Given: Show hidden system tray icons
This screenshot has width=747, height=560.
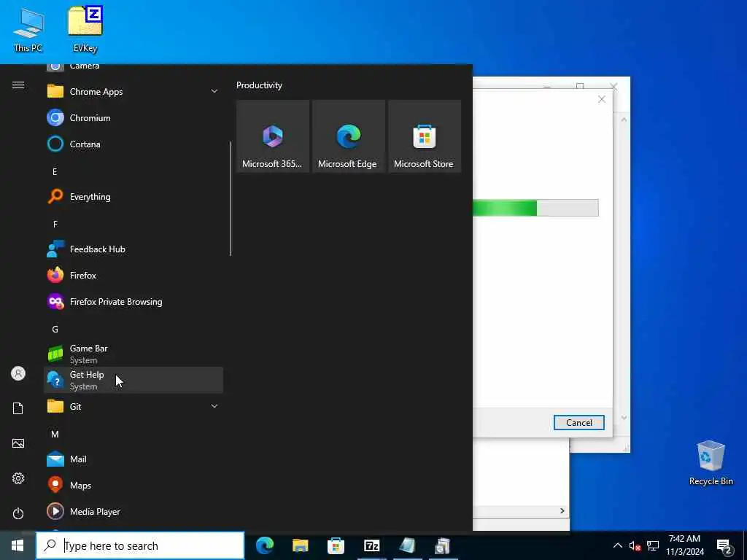Looking at the screenshot, I should coord(617,545).
